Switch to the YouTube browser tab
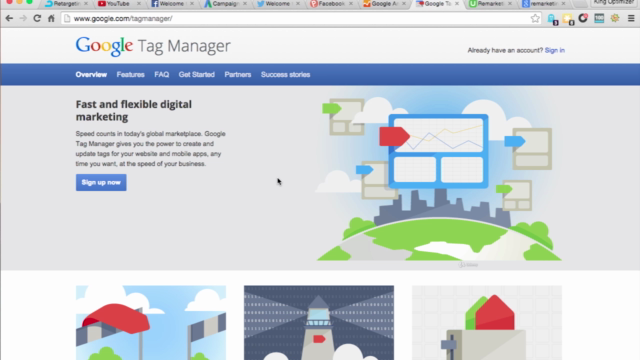640x360 pixels. [118, 4]
